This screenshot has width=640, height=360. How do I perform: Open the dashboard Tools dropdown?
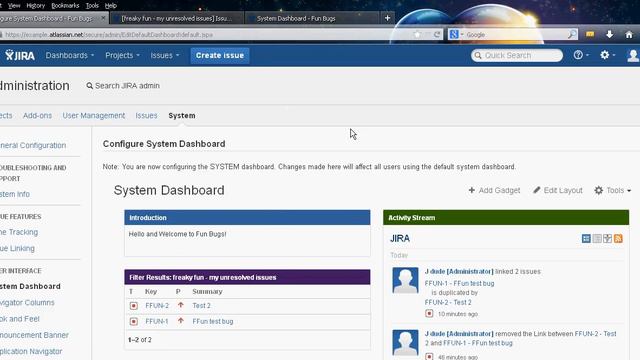[613, 190]
